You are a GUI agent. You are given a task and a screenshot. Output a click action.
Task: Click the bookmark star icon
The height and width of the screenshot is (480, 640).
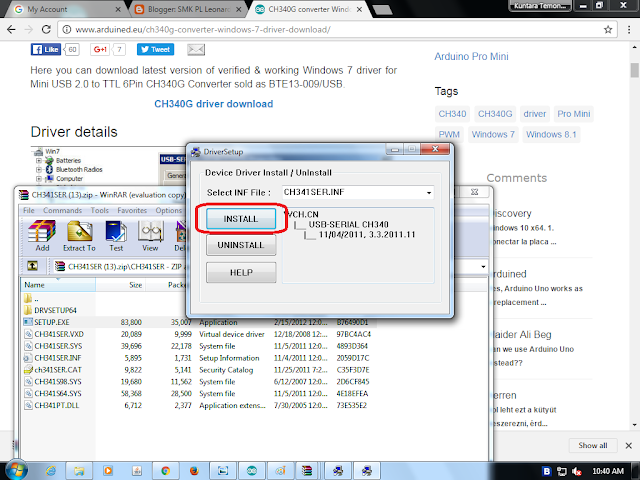[x=608, y=29]
